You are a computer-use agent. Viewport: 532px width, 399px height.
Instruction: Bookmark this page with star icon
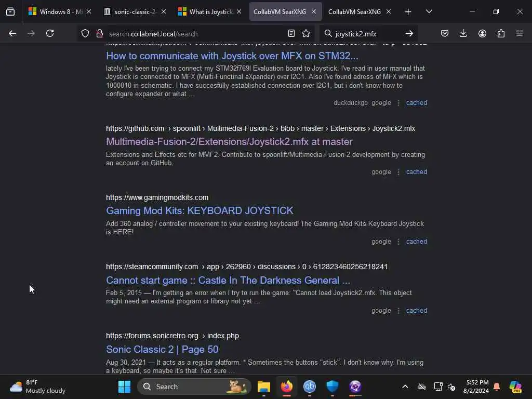pos(306,33)
